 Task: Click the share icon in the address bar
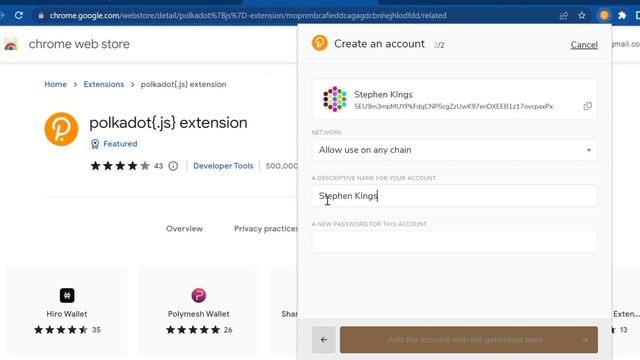564,16
